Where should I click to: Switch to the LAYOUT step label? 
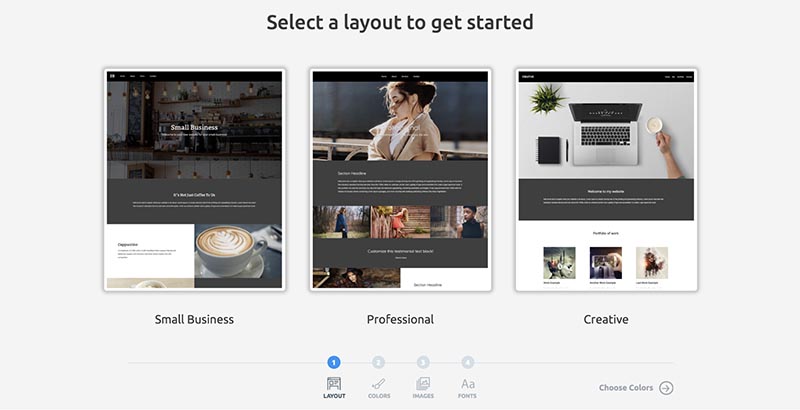(x=334, y=397)
